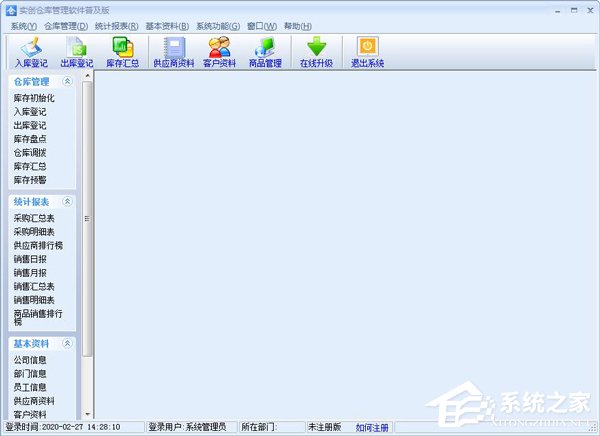Open 供应商排行榜 report
This screenshot has height=436, width=600.
(38, 245)
